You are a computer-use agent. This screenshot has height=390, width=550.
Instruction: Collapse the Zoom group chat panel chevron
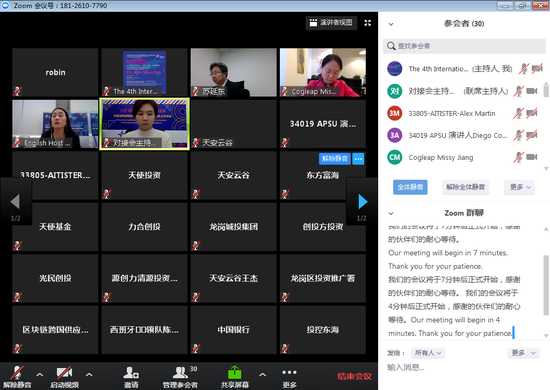click(x=391, y=213)
